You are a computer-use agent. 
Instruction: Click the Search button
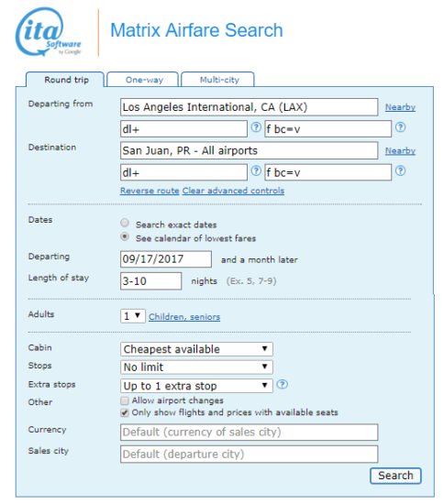(x=395, y=476)
